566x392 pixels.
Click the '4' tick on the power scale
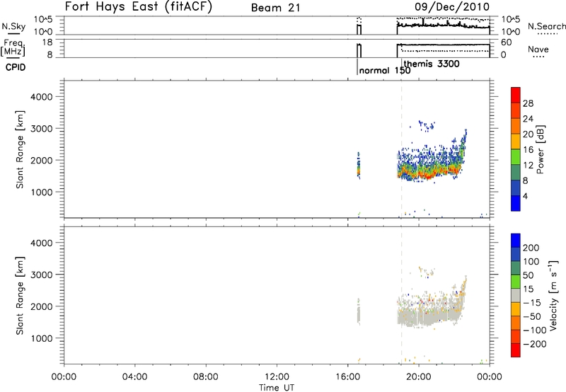(x=525, y=196)
